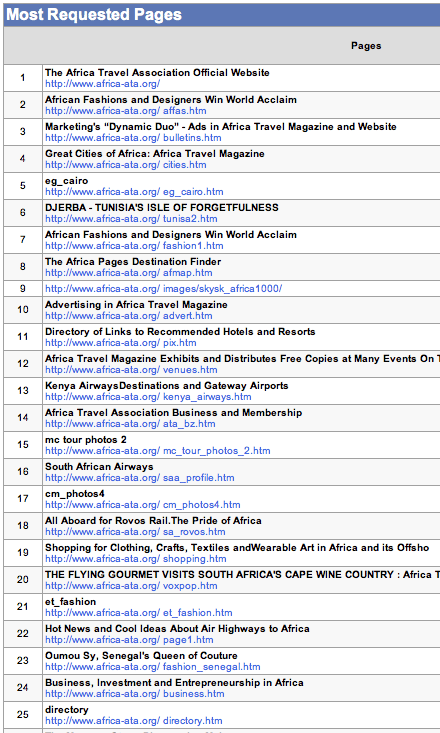
Task: Visit the fashion_senegal.htm link
Action: tap(153, 668)
